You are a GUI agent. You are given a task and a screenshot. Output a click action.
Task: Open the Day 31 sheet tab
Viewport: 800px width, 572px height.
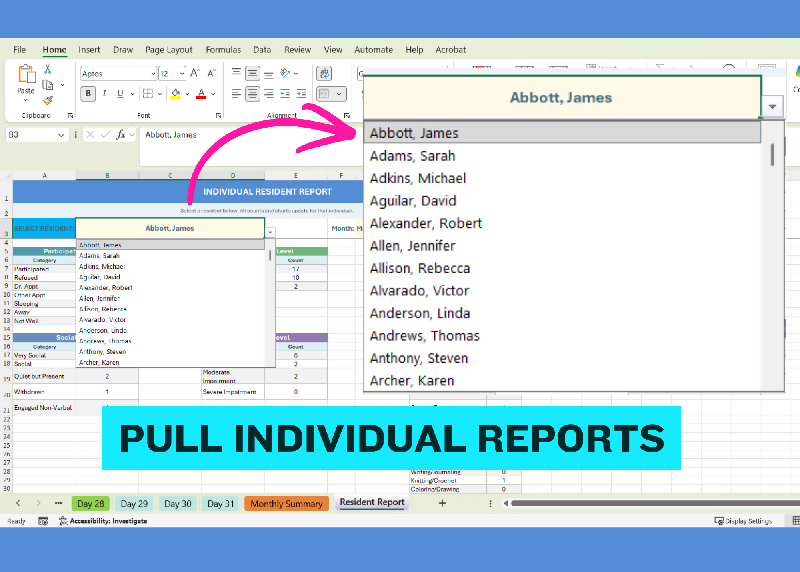220,504
